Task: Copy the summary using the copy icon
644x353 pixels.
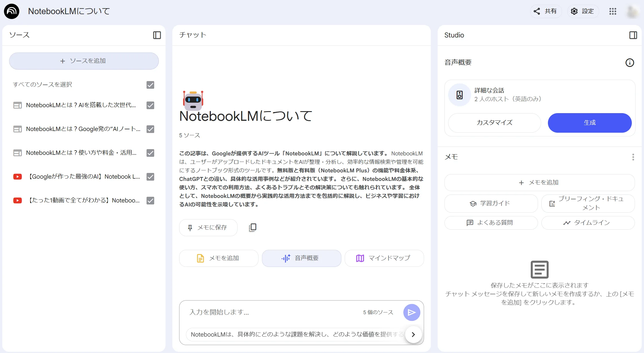Action: 253,228
